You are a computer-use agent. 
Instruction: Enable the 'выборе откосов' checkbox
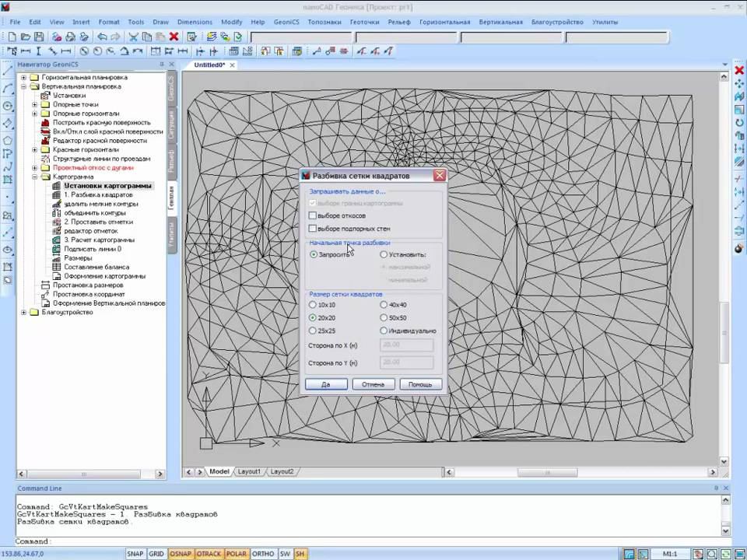pos(313,215)
